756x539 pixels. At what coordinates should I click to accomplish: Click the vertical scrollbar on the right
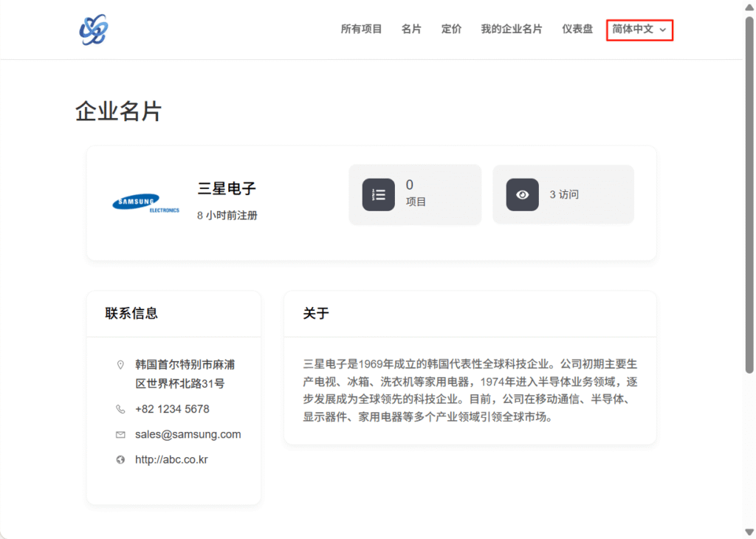coord(749,222)
